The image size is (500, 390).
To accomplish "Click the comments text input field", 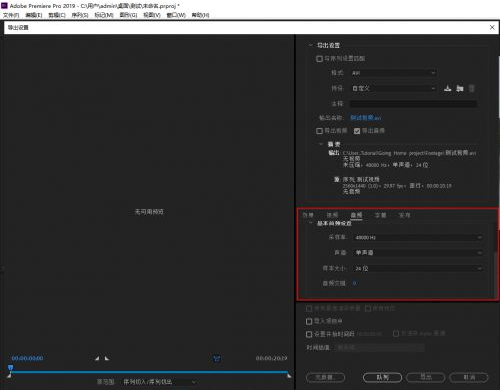I will click(x=413, y=104).
